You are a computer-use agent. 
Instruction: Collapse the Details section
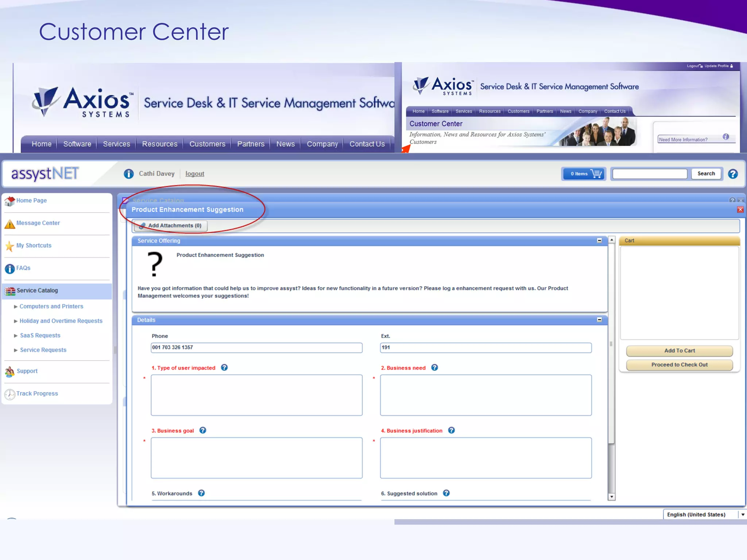[599, 320]
